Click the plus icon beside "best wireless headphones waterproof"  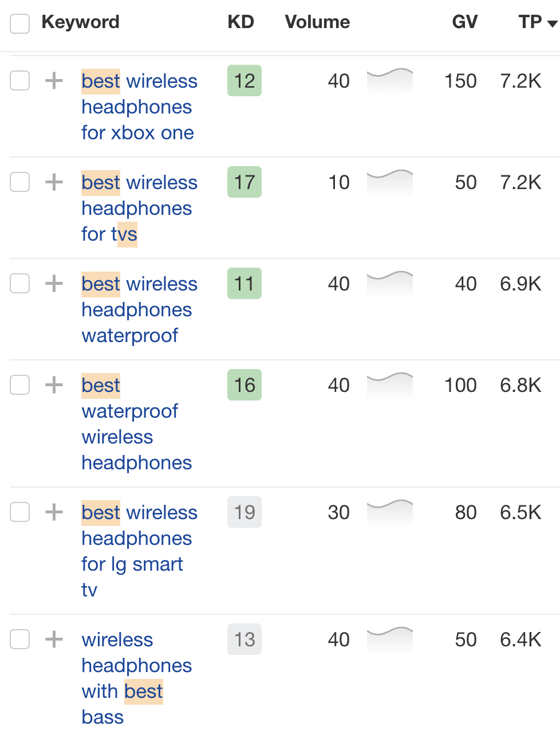tap(53, 283)
